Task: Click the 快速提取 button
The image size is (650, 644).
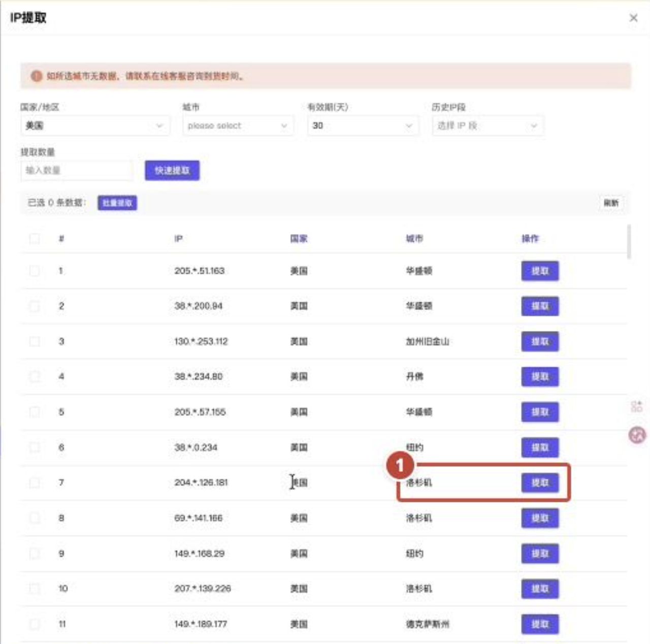Action: [x=172, y=171]
